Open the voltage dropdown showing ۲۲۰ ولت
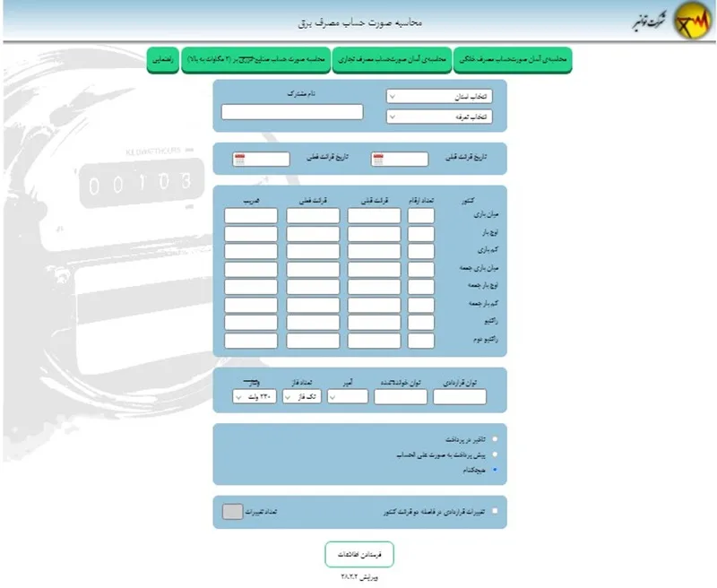The width and height of the screenshot is (717, 588). [x=255, y=396]
